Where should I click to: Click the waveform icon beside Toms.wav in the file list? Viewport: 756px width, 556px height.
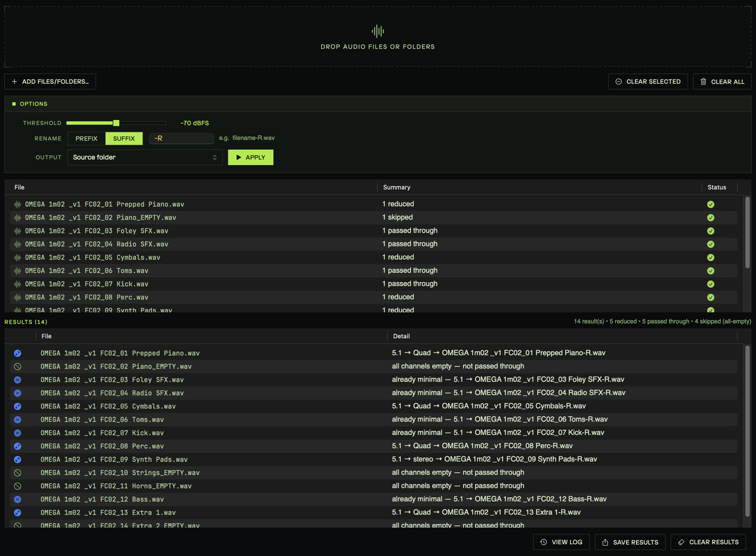[18, 271]
